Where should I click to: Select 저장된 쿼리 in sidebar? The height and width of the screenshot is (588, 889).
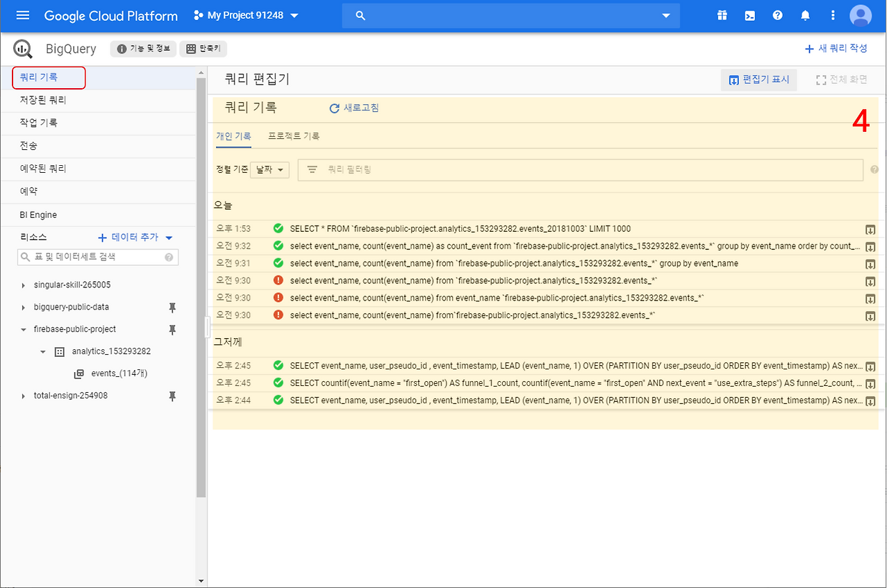click(x=98, y=101)
